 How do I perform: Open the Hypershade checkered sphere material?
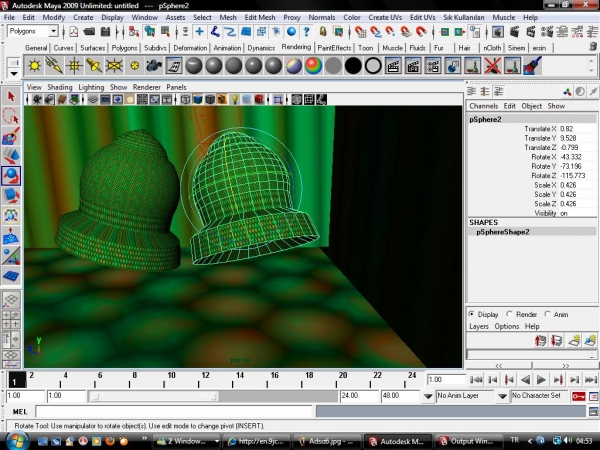coord(293,65)
